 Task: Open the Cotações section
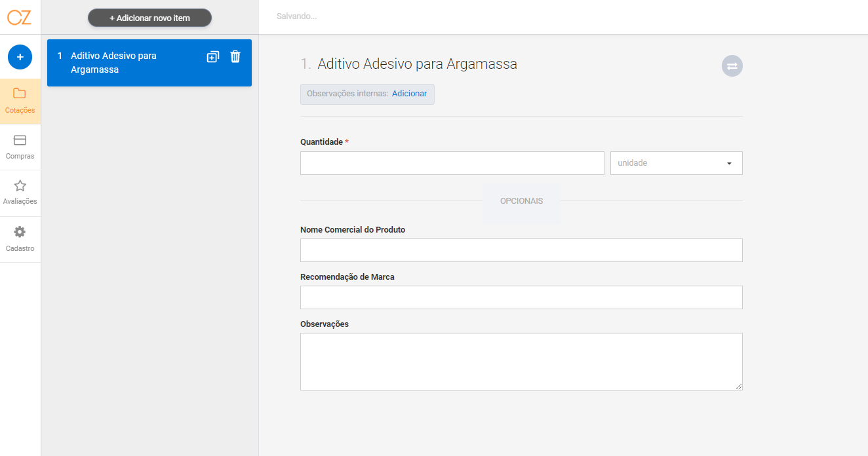click(20, 102)
